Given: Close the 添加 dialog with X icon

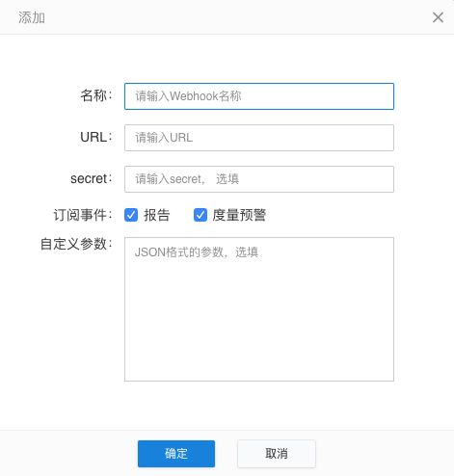Looking at the screenshot, I should coord(438,17).
